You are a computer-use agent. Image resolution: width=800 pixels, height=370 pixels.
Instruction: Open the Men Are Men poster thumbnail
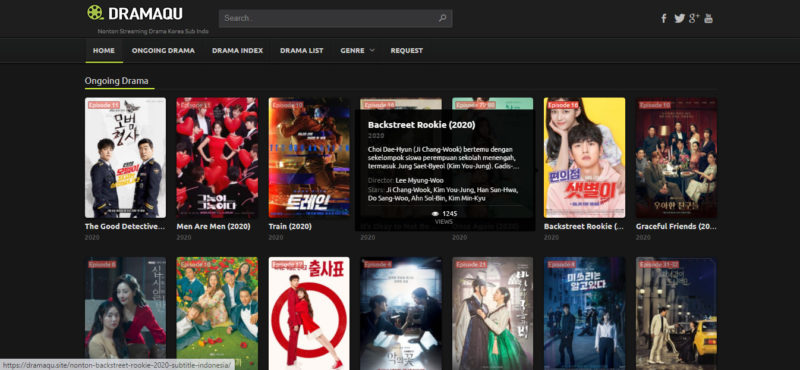[x=217, y=158]
